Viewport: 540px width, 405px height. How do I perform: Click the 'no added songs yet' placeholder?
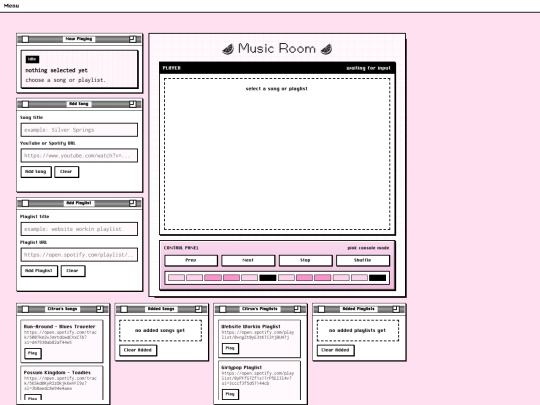[160, 331]
